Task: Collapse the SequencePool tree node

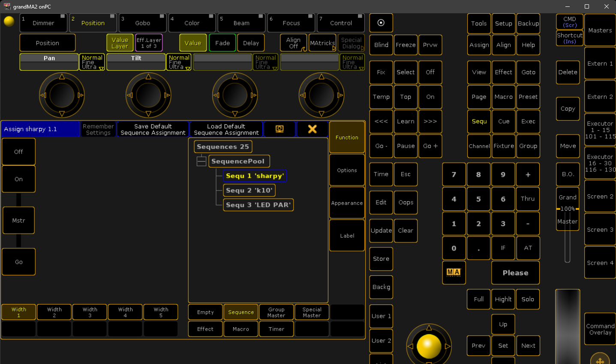Action: point(201,161)
